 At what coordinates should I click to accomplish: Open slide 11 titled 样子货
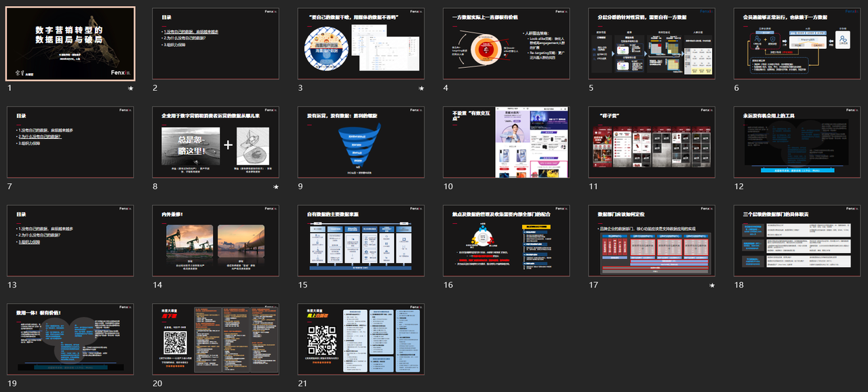[x=652, y=142]
